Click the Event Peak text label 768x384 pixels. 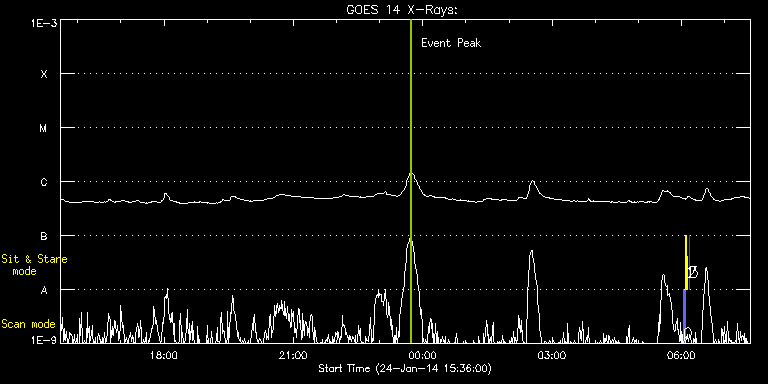point(451,43)
